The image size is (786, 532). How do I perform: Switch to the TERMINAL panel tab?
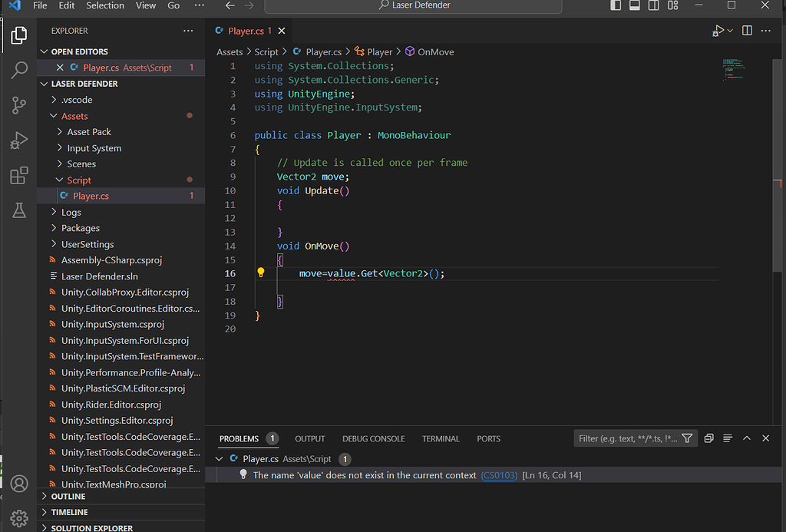441,439
